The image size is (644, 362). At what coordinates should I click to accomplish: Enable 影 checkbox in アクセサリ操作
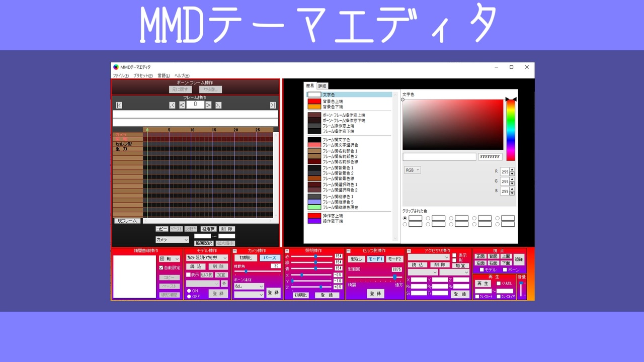point(454,260)
